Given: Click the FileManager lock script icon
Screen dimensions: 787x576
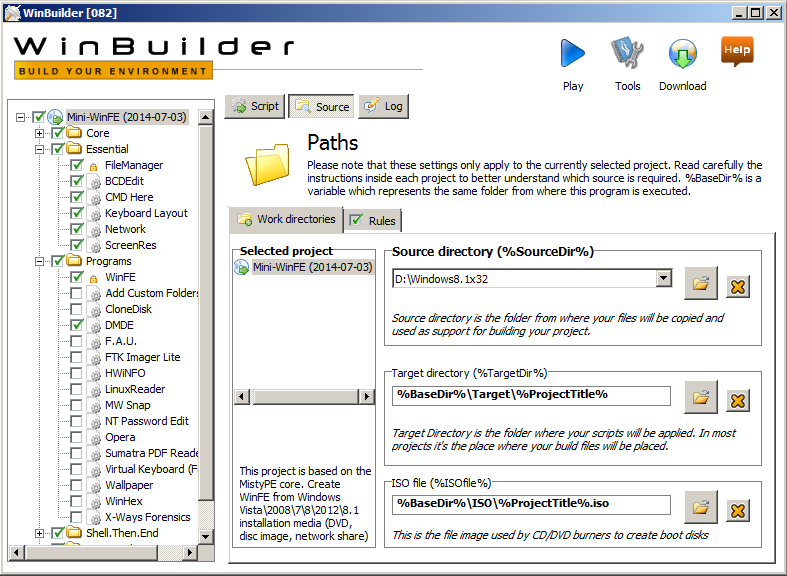Looking at the screenshot, I should coord(93,166).
